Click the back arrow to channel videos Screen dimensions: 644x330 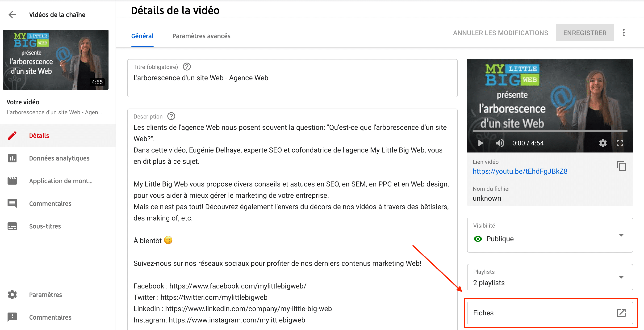(12, 15)
